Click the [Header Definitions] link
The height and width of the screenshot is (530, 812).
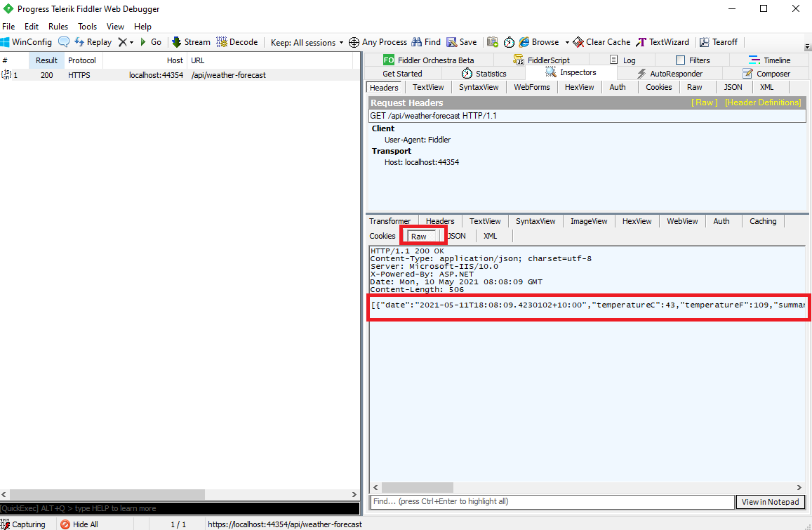[x=763, y=102]
